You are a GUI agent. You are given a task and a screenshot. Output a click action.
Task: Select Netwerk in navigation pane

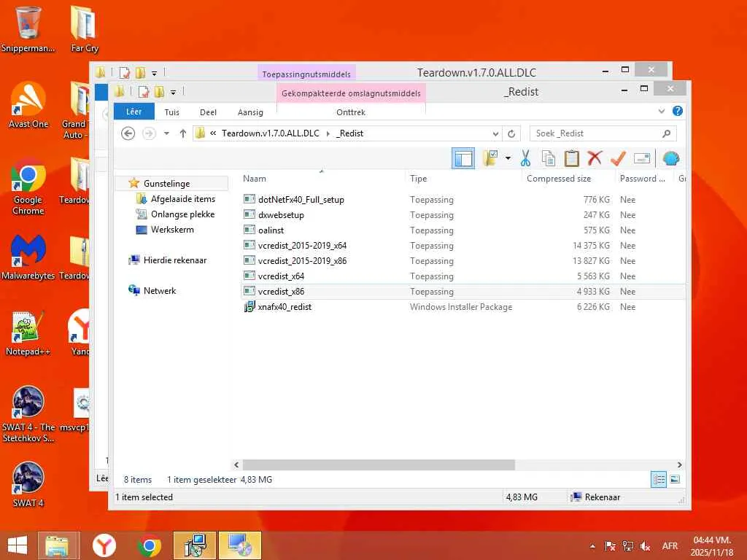160,290
